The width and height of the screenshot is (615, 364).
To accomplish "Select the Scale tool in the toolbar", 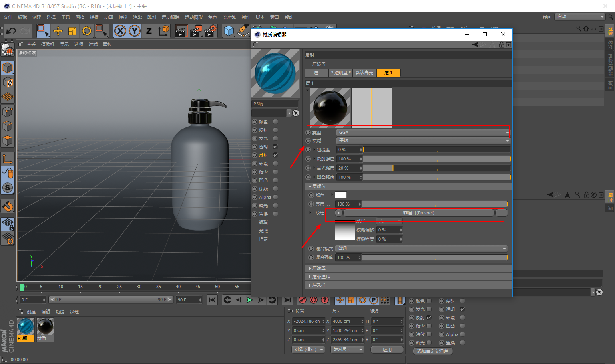I will (72, 31).
